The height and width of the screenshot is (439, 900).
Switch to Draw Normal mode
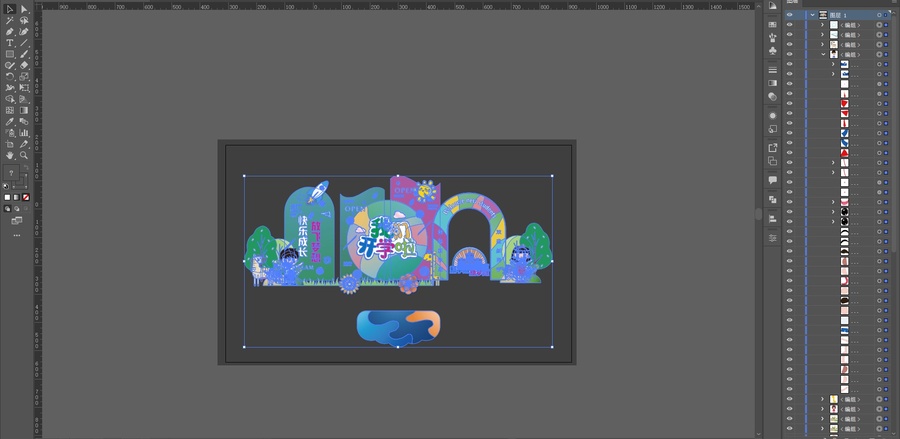[7, 209]
